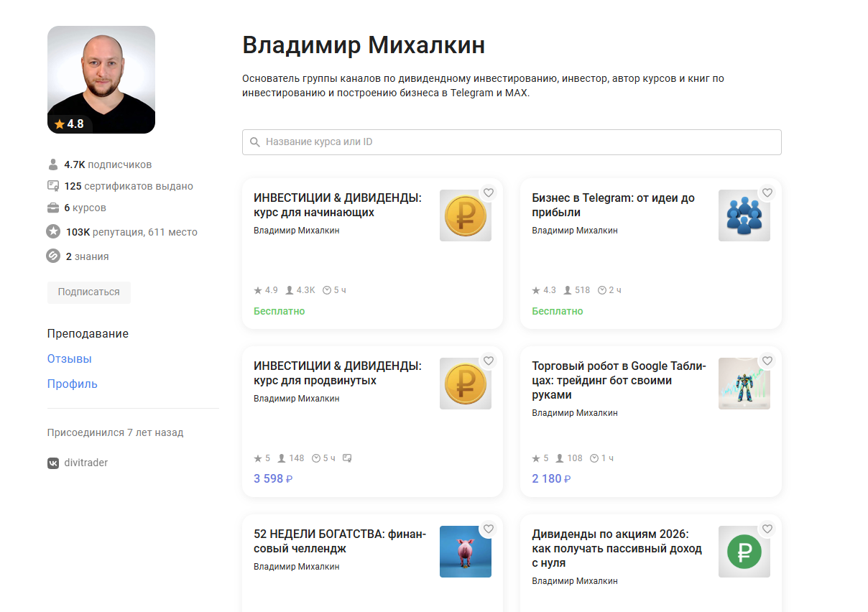Viewport: 868px width, 612px height.
Task: Click the 3 598 ₽ price
Action: coord(273,479)
